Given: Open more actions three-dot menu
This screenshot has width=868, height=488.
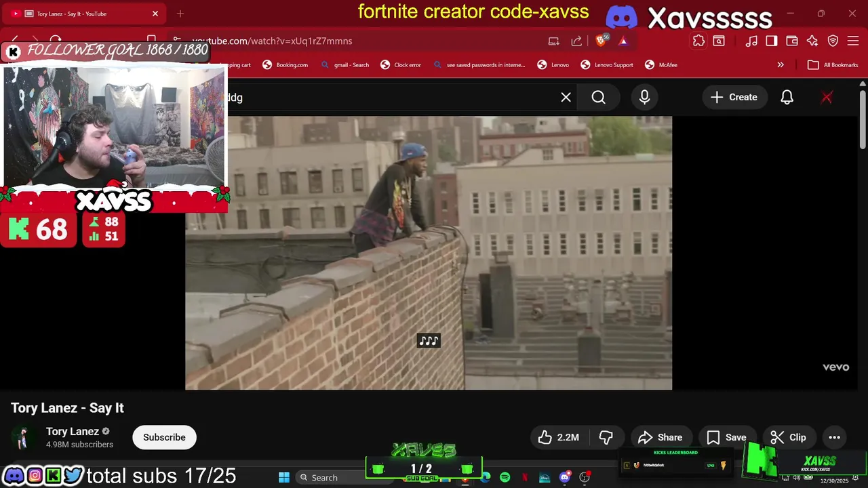Looking at the screenshot, I should pyautogui.click(x=834, y=437).
